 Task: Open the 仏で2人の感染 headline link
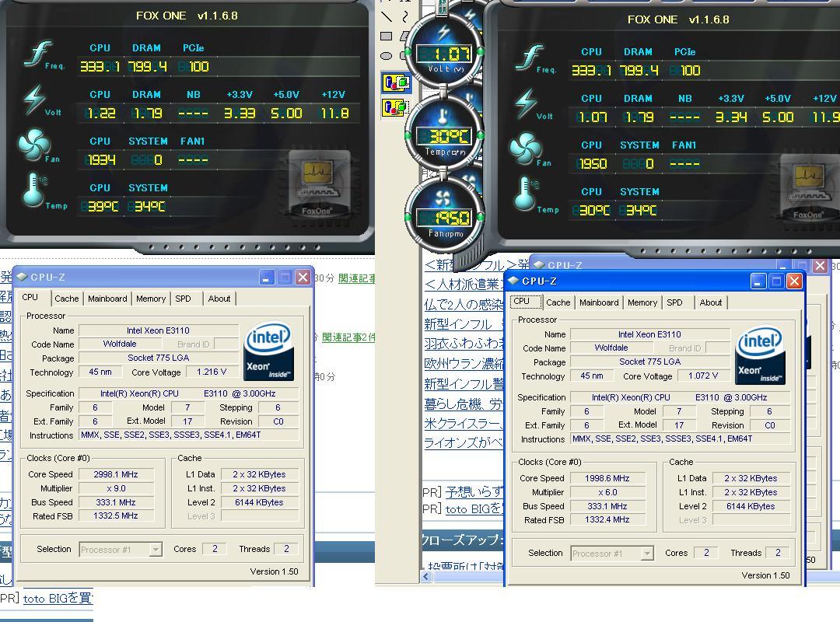pos(464,304)
